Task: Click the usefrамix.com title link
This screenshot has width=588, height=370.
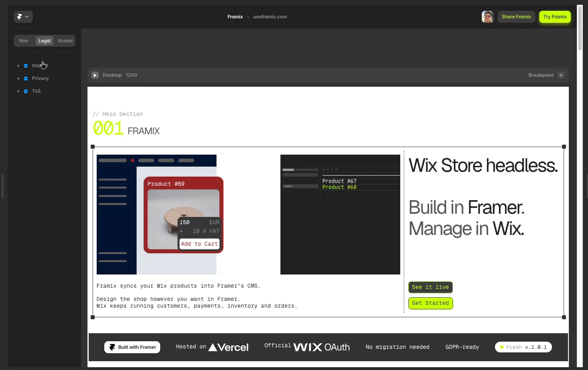Action: click(270, 17)
